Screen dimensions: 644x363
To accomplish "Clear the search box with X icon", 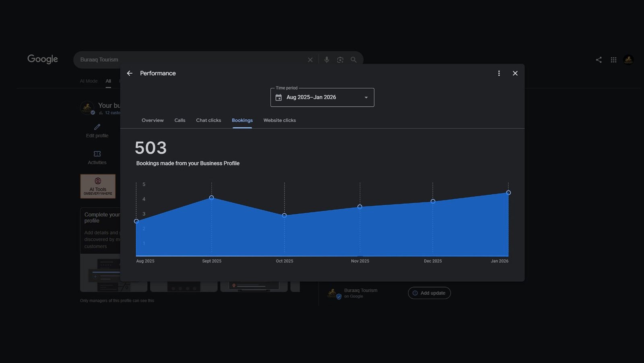I will tap(310, 60).
